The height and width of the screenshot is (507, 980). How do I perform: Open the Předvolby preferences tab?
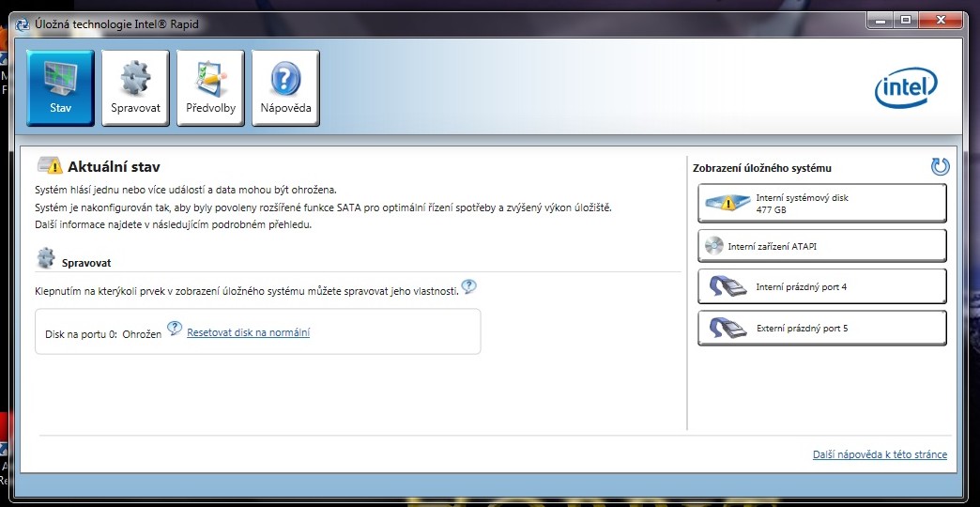[210, 88]
